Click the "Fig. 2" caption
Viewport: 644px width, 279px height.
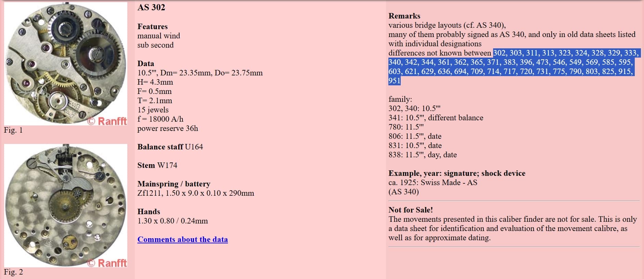pyautogui.click(x=13, y=272)
